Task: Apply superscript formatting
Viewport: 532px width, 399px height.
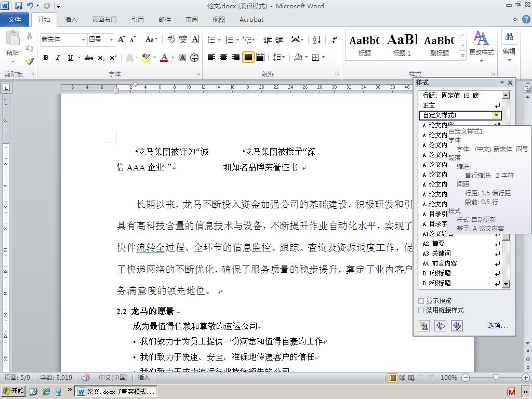Action: 113,58
